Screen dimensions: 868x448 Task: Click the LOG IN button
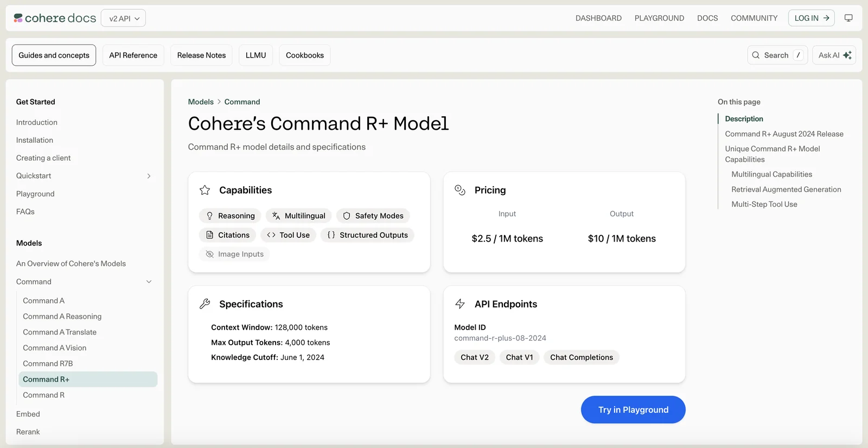tap(811, 18)
